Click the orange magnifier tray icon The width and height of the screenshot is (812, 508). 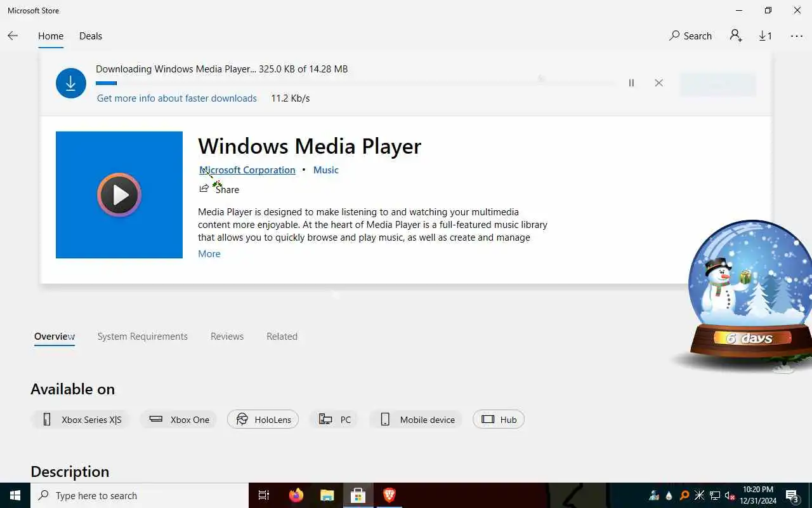coord(684,495)
